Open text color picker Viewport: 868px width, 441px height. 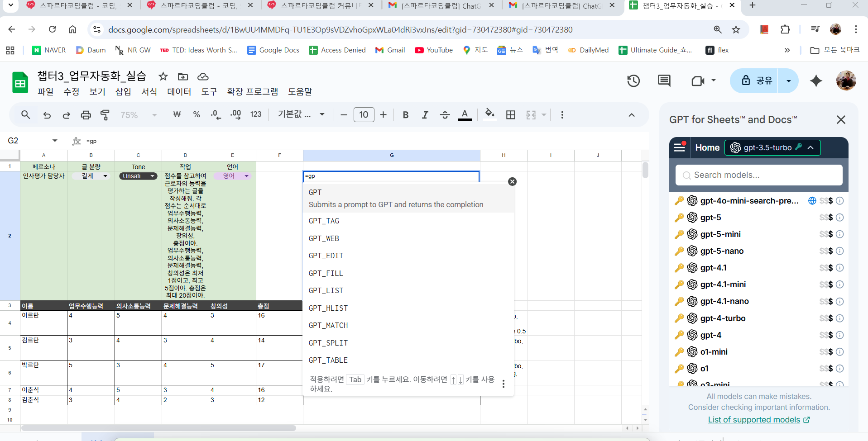(x=465, y=115)
